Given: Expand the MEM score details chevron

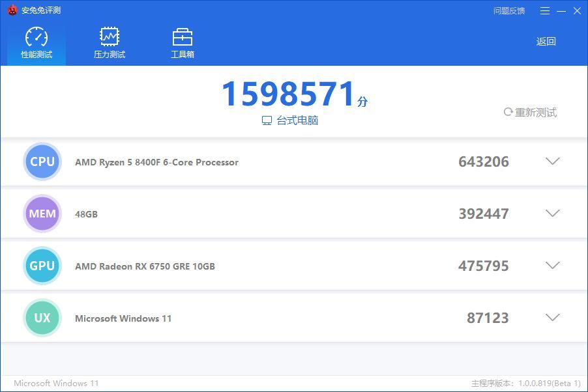Looking at the screenshot, I should (552, 213).
